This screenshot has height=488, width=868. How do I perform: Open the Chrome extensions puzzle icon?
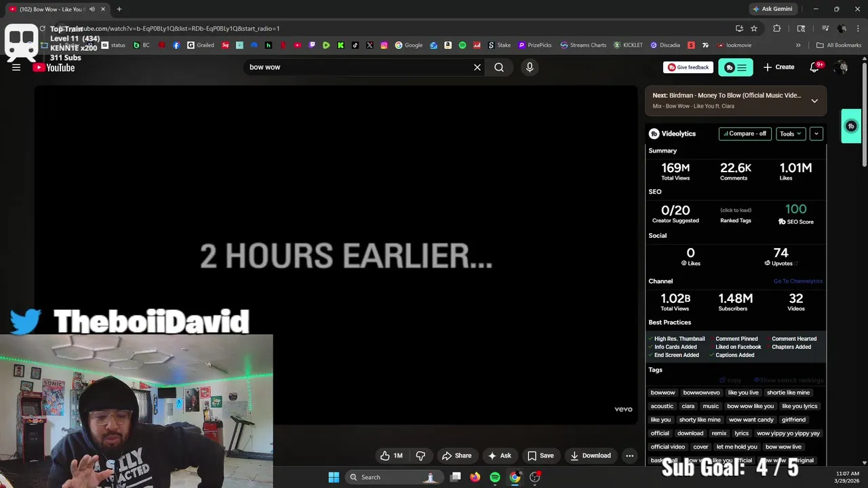(777, 28)
